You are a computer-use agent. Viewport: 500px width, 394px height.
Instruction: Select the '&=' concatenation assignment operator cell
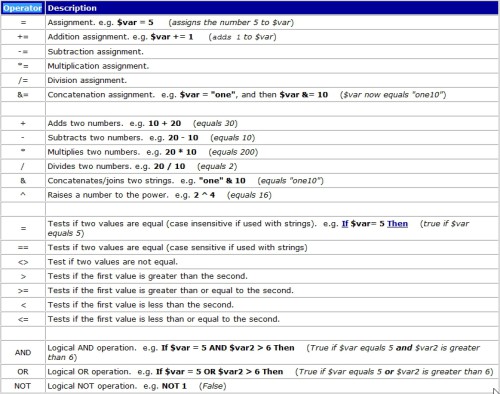pyautogui.click(x=23, y=95)
